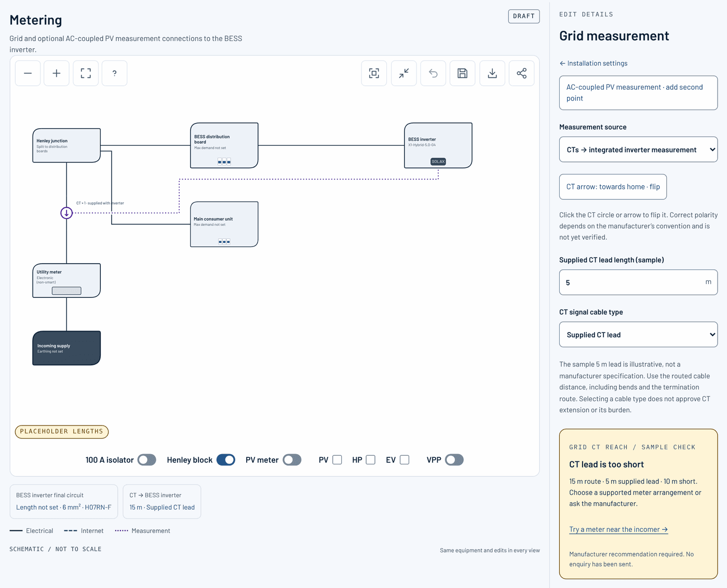This screenshot has width=727, height=588.
Task: Open the Measurement source dropdown
Action: (x=638, y=149)
